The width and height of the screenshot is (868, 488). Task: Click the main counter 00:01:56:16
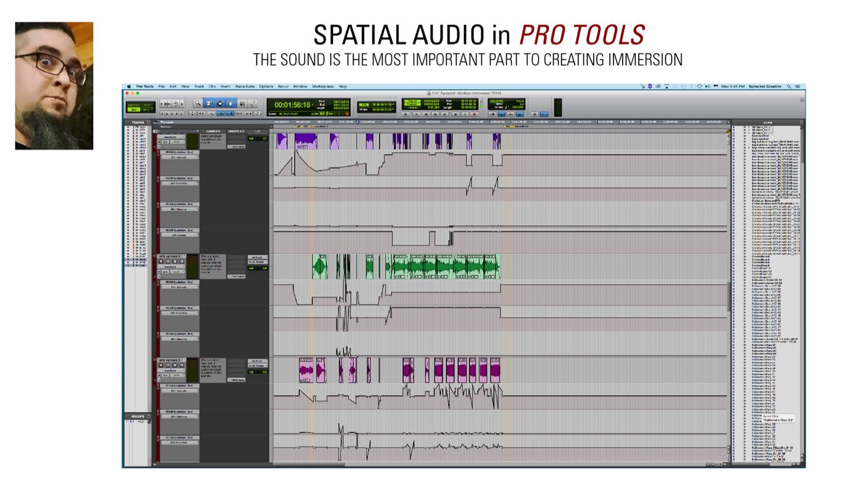[x=292, y=105]
